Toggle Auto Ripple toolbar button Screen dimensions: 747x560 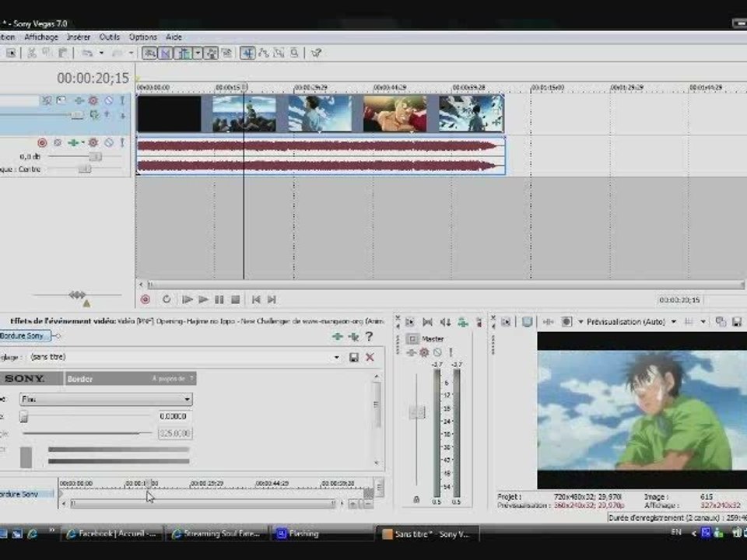click(x=184, y=53)
